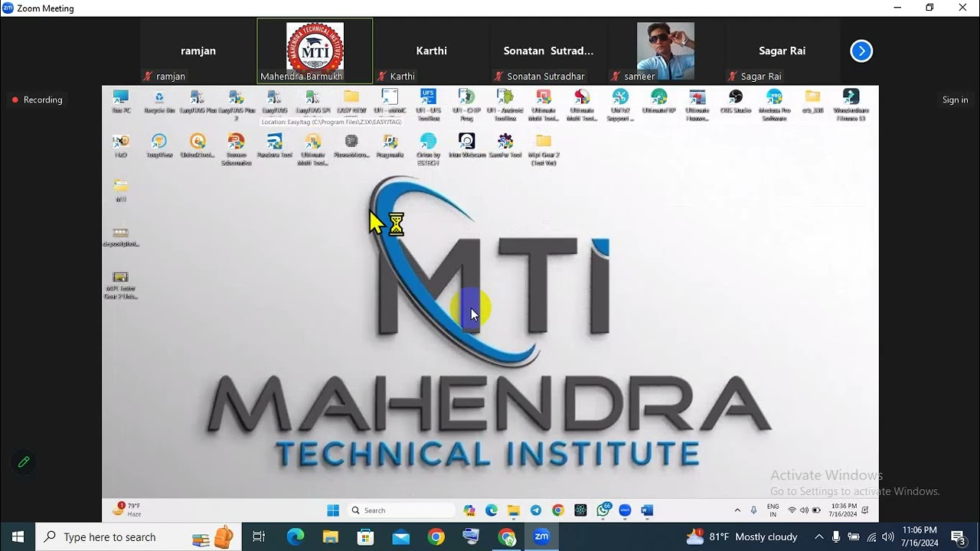
Task: Select ramjan's participant tile
Action: tap(198, 51)
